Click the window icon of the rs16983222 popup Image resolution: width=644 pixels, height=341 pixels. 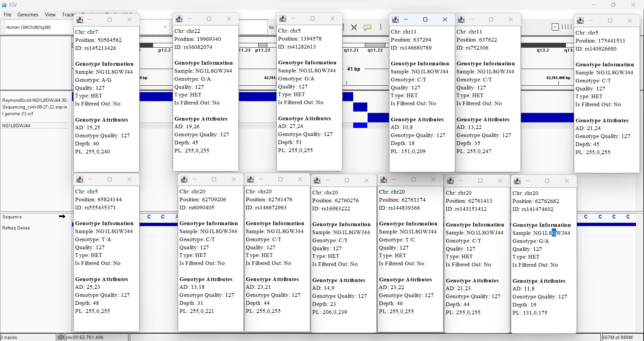[x=317, y=180]
